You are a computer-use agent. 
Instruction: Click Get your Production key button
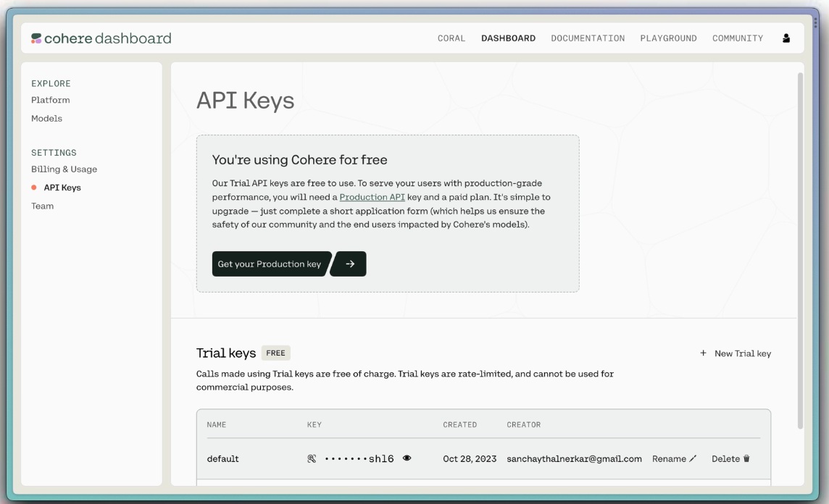click(x=271, y=264)
